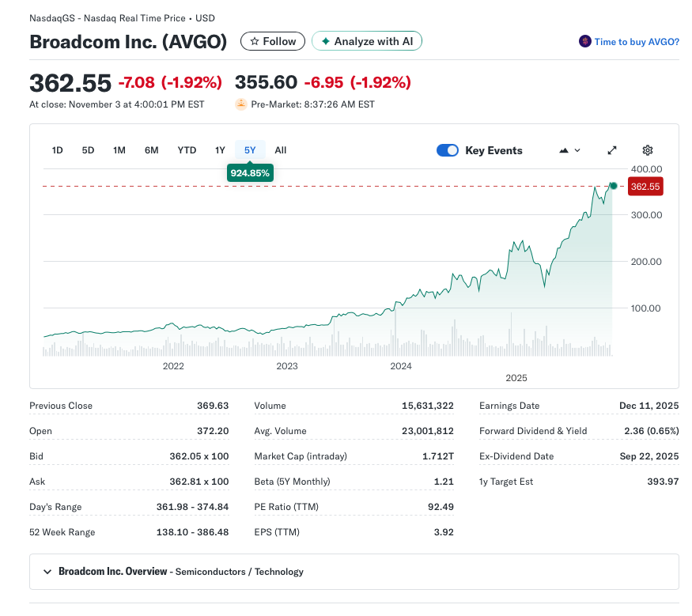692x616 pixels.
Task: Click the purple icon beside Time to buy AVGO
Action: click(584, 42)
